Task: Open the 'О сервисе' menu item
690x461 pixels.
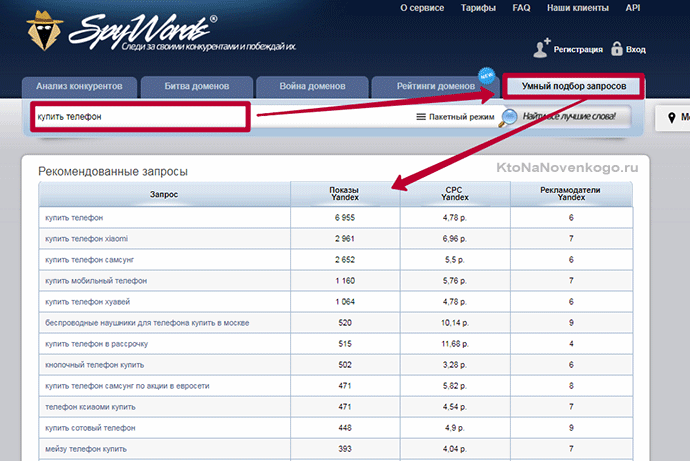Action: 422,8
